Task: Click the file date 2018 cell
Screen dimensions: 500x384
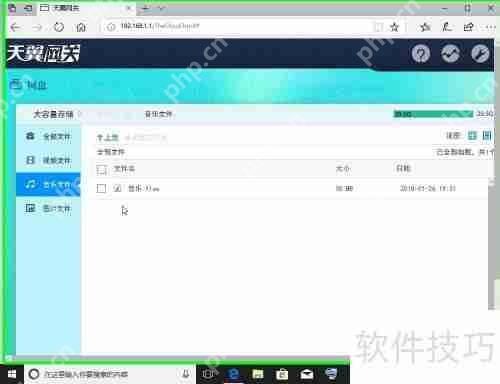Action: (x=428, y=188)
